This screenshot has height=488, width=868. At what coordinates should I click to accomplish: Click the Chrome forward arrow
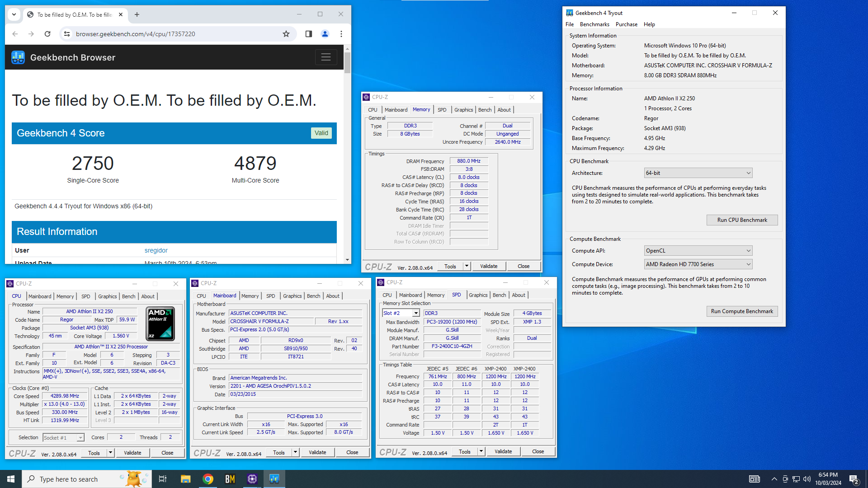coord(31,34)
